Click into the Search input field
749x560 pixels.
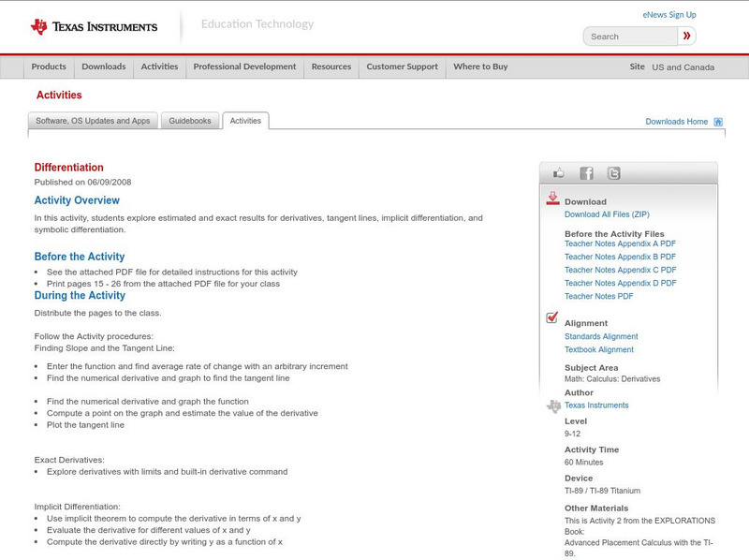pos(629,37)
